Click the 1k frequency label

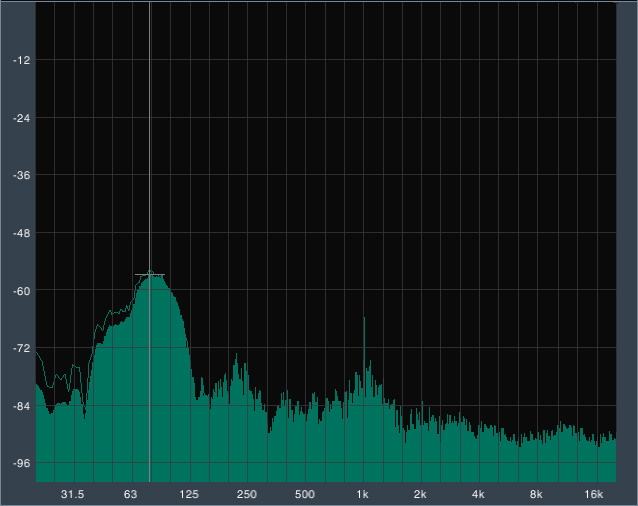[362, 494]
